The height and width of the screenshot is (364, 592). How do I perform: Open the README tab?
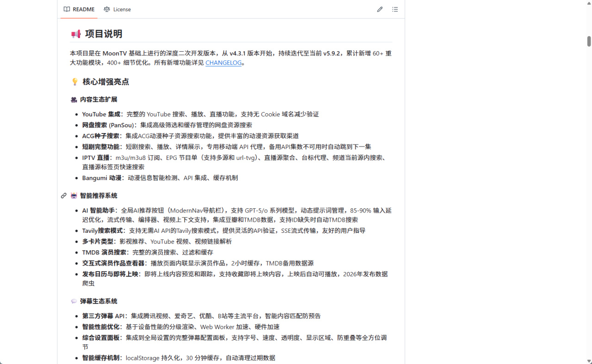click(79, 9)
